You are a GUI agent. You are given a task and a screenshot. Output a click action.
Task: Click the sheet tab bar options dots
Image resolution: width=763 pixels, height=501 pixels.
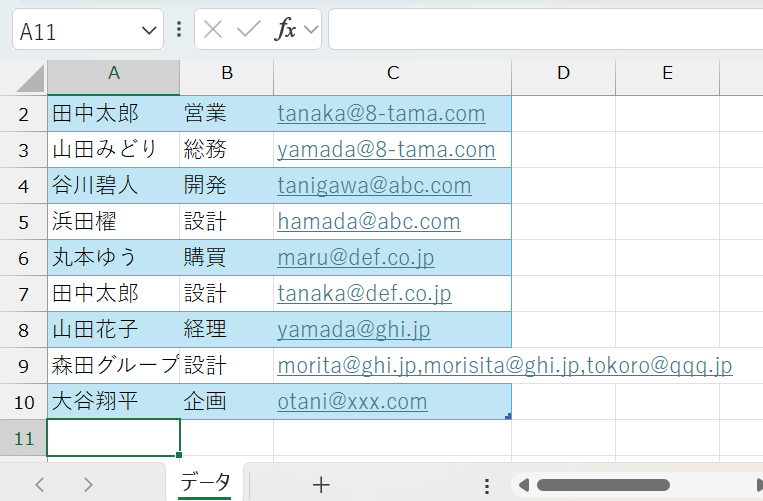coord(487,485)
